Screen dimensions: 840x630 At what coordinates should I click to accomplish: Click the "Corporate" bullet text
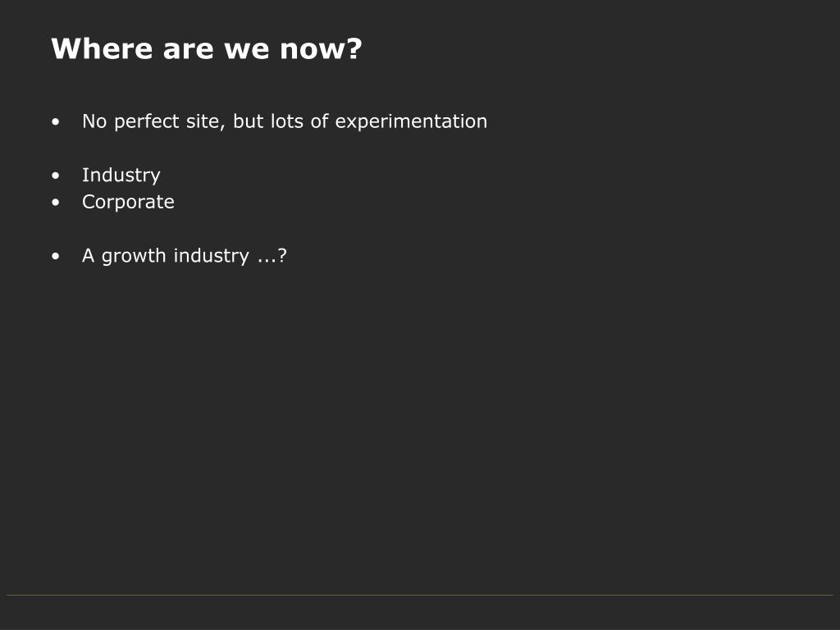click(x=128, y=202)
